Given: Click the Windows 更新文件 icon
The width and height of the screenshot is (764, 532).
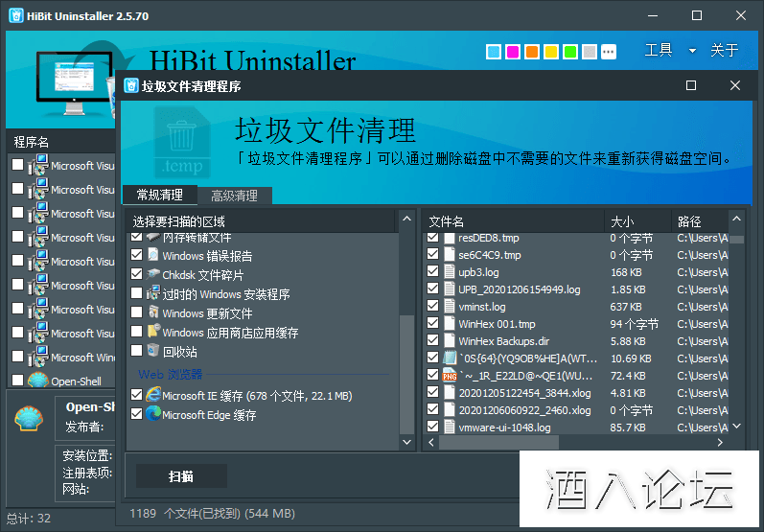Looking at the screenshot, I should (152, 313).
